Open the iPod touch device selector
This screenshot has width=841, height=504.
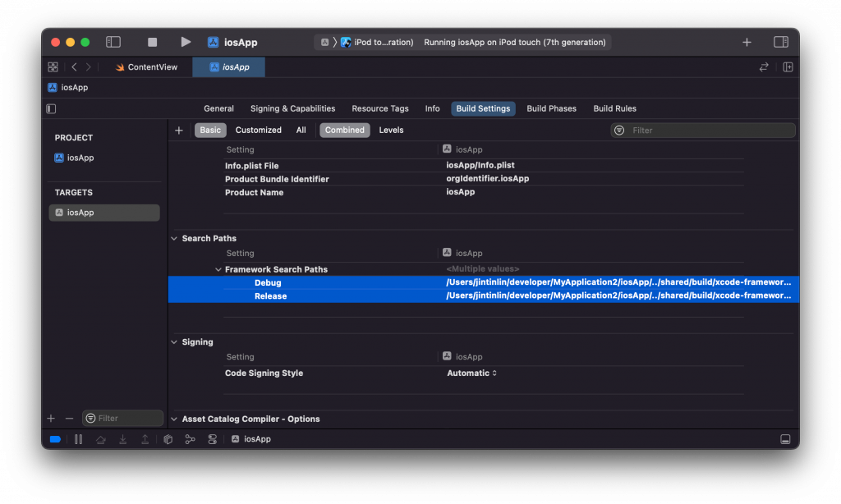pos(377,43)
